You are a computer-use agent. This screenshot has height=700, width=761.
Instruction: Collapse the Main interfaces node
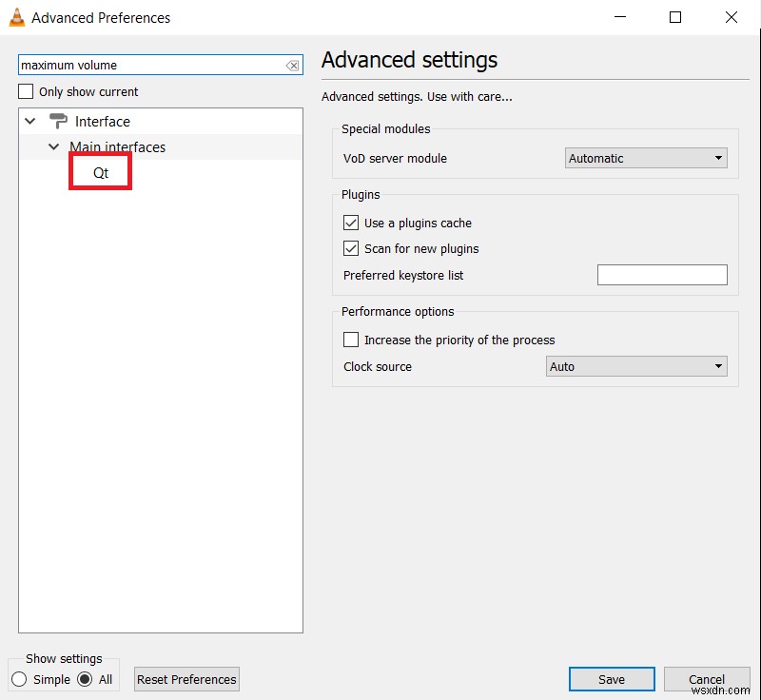coord(54,146)
